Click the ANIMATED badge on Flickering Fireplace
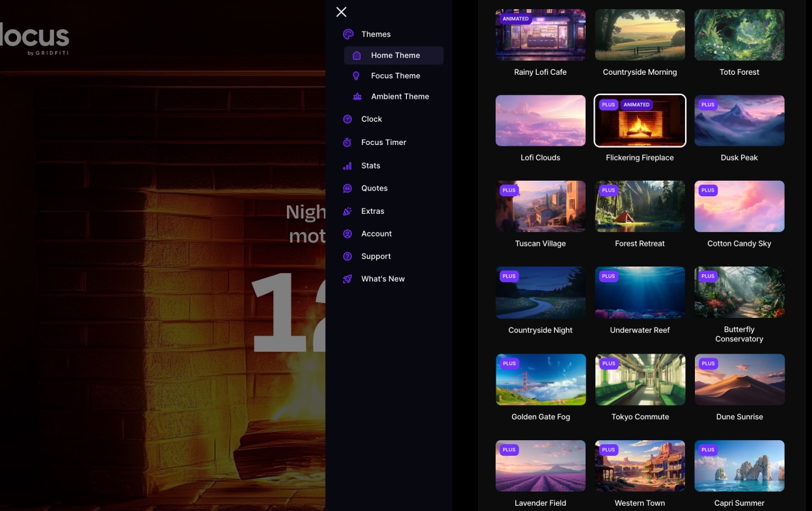Viewport: 812px width, 511px height. [x=636, y=105]
